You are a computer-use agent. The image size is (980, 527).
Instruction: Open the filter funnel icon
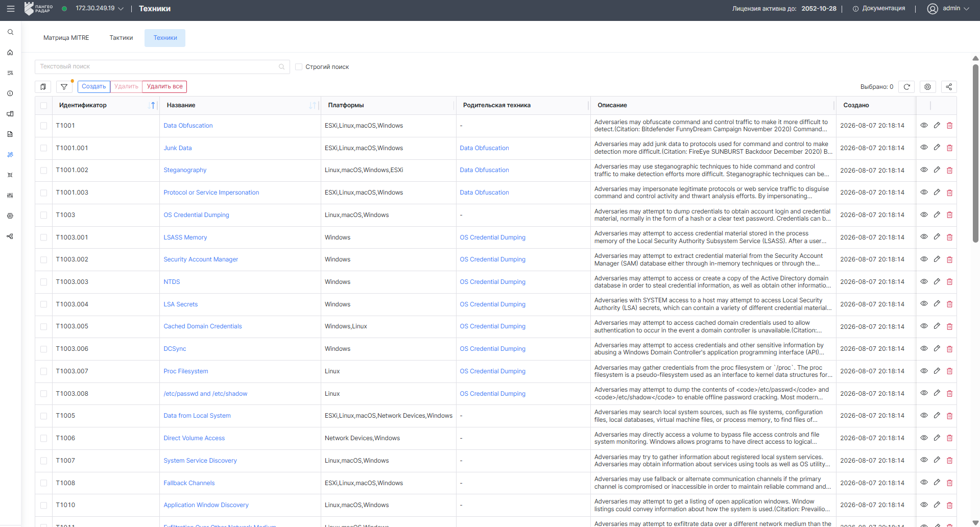64,87
